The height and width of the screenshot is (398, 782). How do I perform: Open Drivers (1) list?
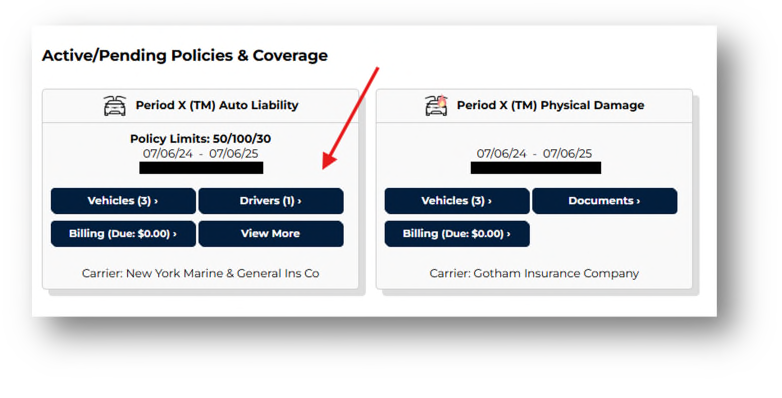[271, 201]
